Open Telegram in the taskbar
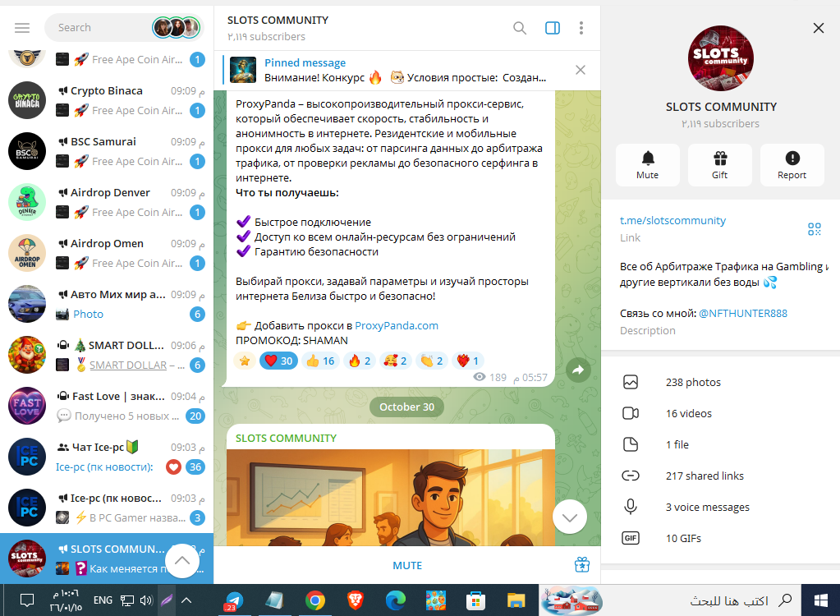The image size is (840, 616). click(x=233, y=601)
